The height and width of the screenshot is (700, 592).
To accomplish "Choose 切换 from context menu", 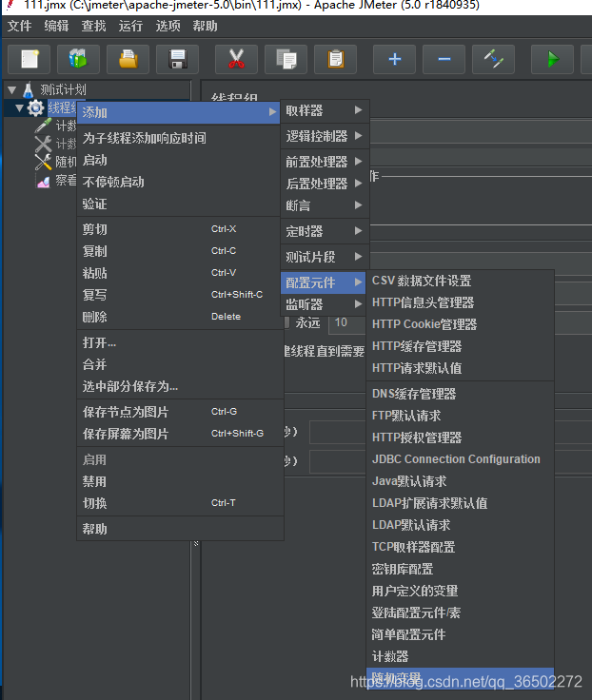I will [180, 503].
